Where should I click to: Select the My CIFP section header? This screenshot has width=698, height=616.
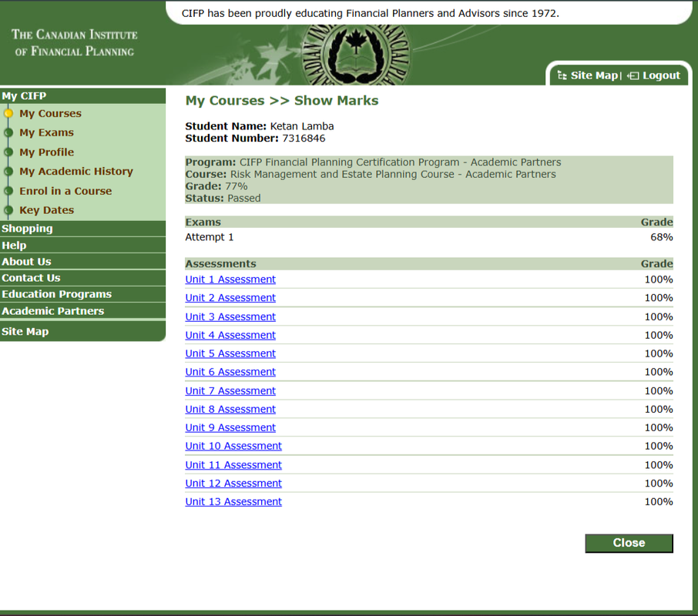[82, 95]
